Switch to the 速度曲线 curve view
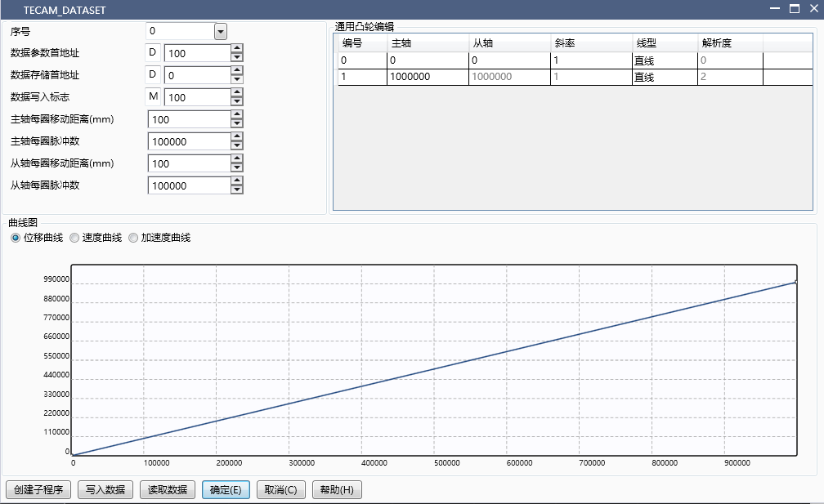The image size is (824, 504). pos(74,238)
